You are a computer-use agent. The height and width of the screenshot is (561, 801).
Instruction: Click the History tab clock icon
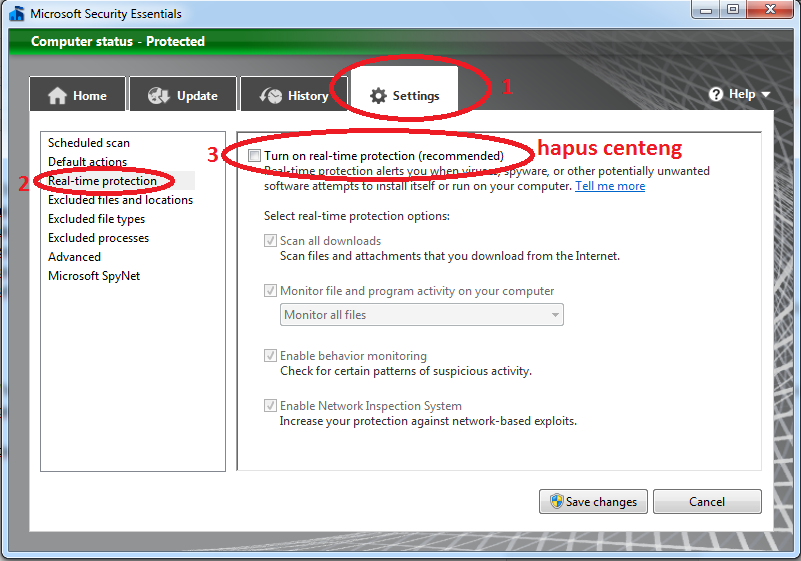(x=270, y=96)
